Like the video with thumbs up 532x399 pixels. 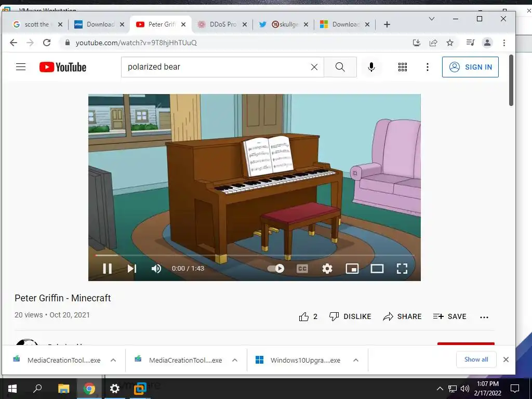[308, 316]
